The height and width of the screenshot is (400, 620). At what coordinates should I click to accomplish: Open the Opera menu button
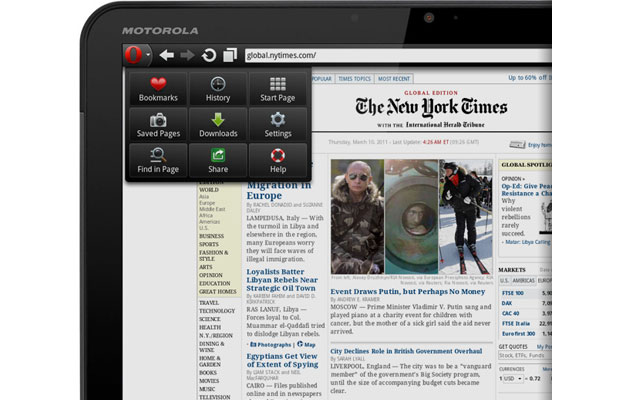click(137, 56)
